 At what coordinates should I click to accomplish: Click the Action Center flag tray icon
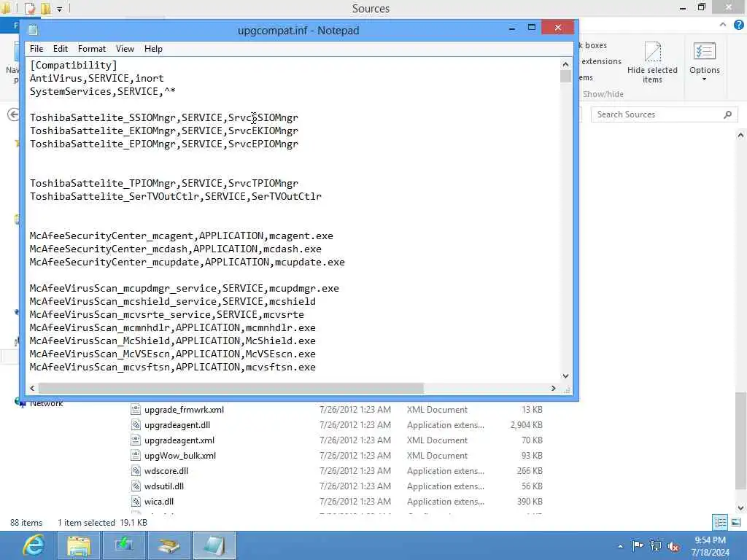pyautogui.click(x=638, y=545)
